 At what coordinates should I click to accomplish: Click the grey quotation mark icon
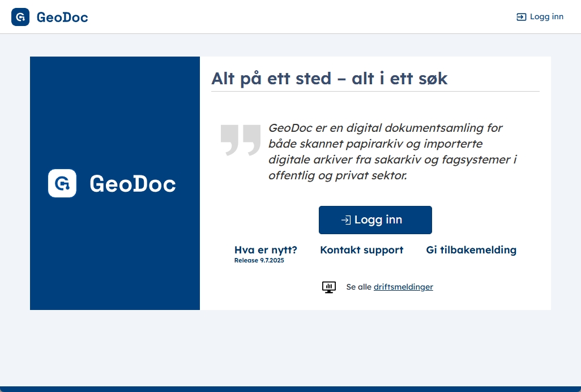pos(240,139)
